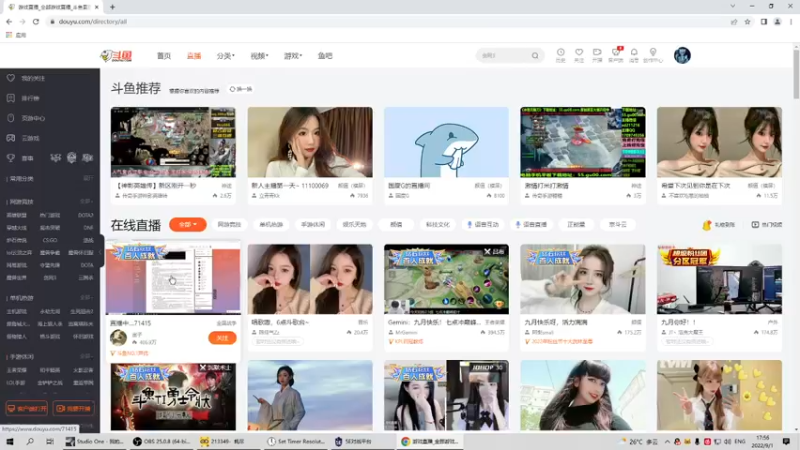
Task: Reload the page in Chrome
Action: tap(36, 21)
